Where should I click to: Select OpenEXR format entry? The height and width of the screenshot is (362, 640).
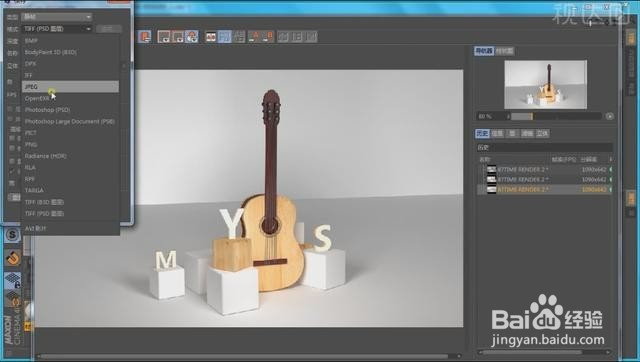[70, 98]
